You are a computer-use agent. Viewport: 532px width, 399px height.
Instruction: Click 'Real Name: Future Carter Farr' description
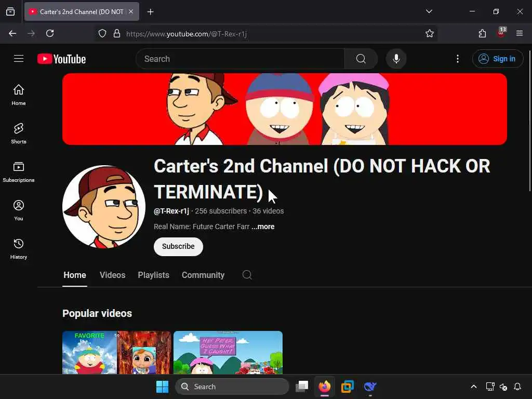202,227
